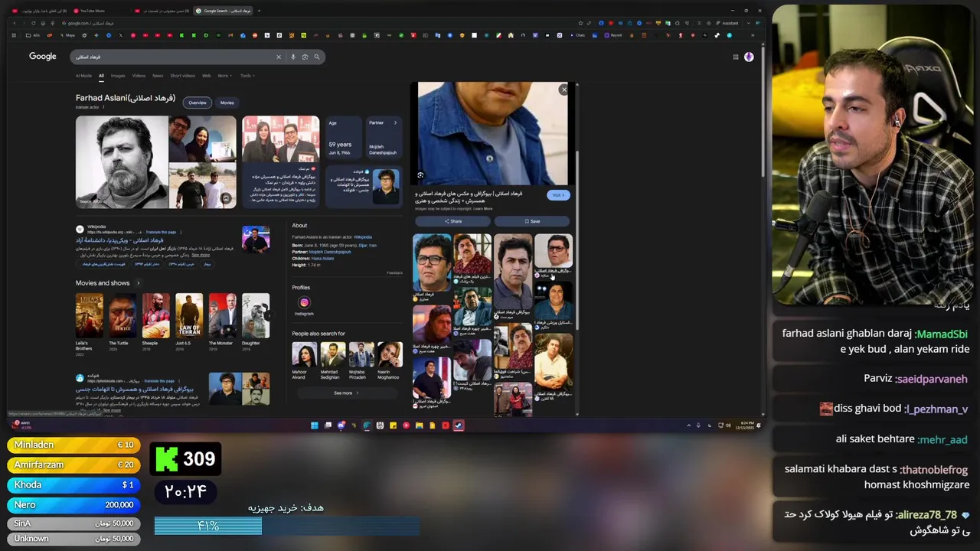Open Lens icon on previewed image

coord(420,175)
